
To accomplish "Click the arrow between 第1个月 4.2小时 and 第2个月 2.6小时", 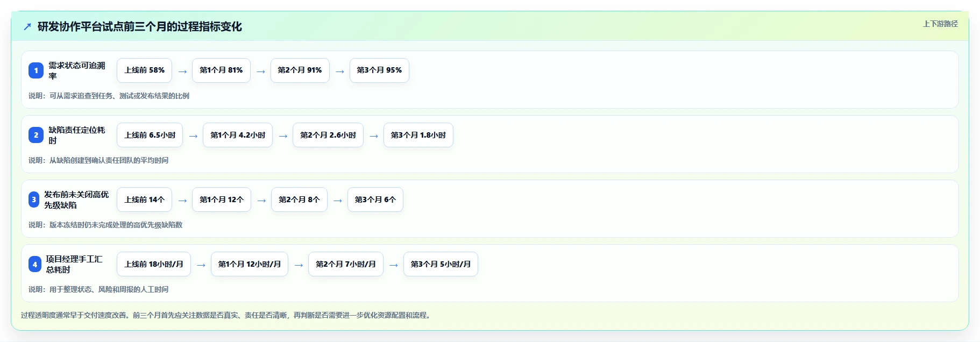I will [x=283, y=136].
